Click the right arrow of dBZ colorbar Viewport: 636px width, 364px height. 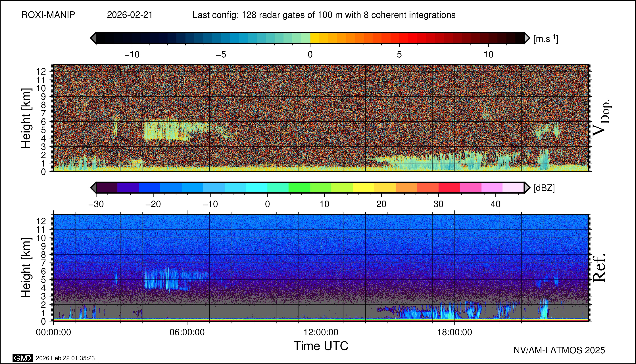tap(527, 188)
